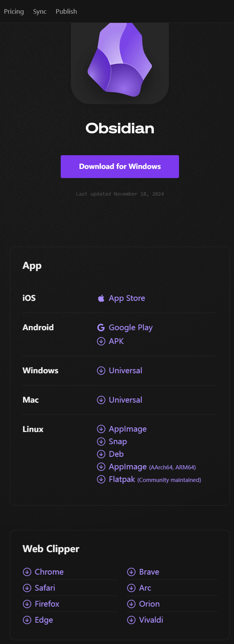Click download icon beside Windows Universal
The image size is (234, 644).
point(101,371)
